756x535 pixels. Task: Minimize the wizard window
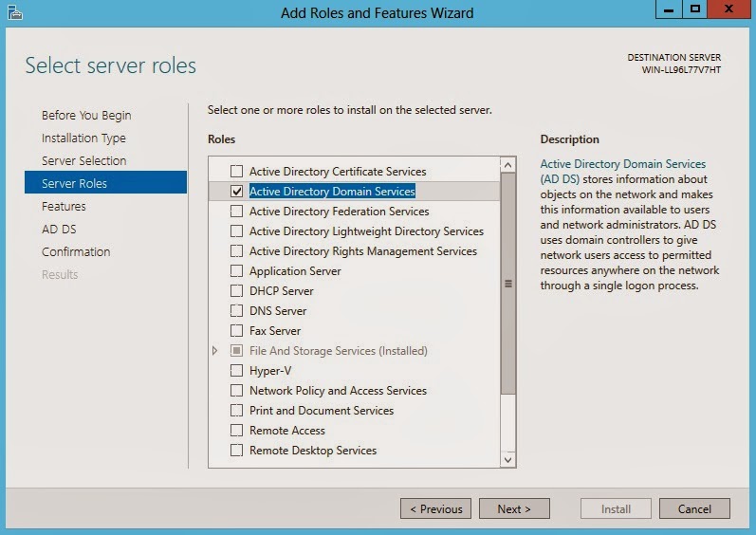point(669,9)
